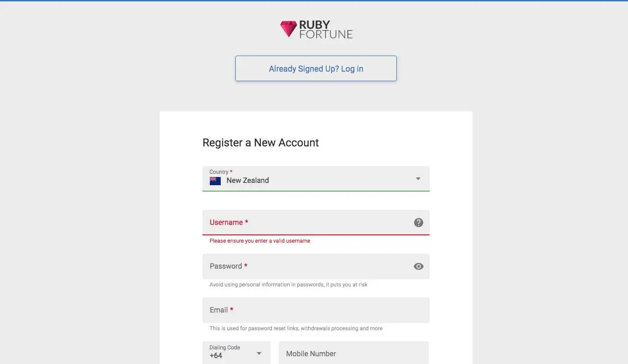Click the Country field's dropdown arrow
Image resolution: width=628 pixels, height=364 pixels.
click(x=418, y=179)
